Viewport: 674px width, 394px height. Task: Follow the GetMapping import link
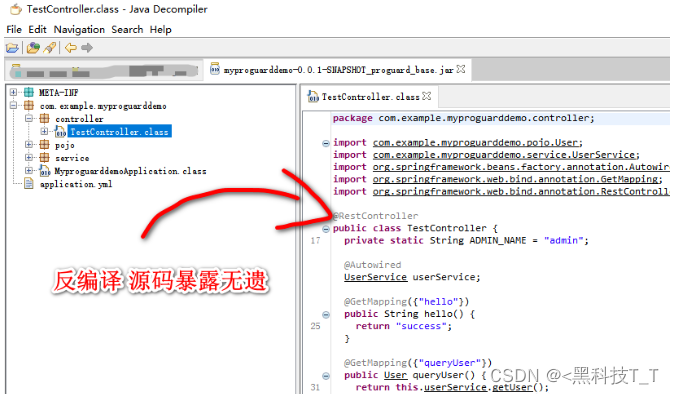point(515,179)
